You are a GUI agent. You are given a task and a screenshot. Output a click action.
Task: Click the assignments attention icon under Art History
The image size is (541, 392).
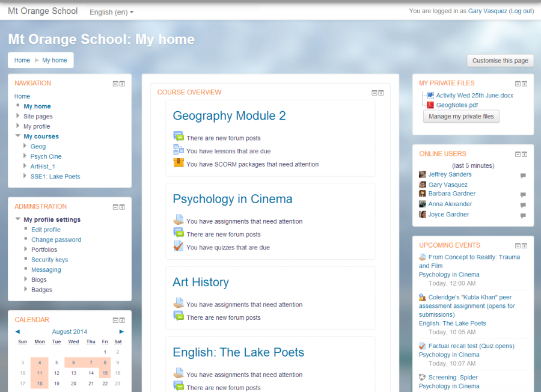pyautogui.click(x=179, y=304)
